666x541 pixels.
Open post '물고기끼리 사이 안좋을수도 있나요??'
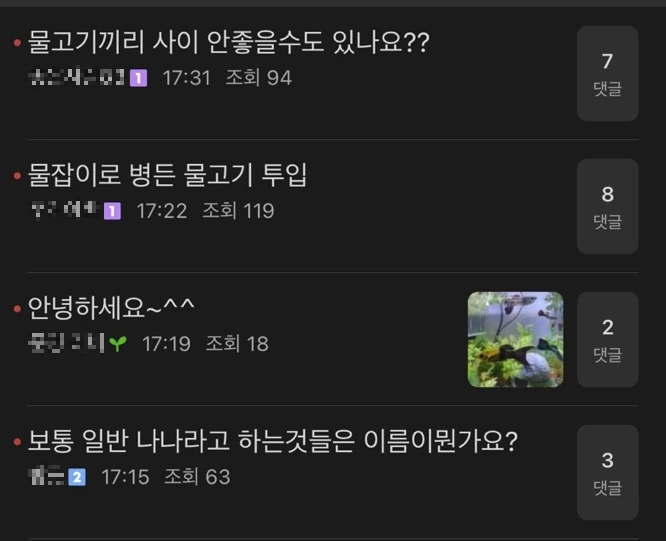229,42
